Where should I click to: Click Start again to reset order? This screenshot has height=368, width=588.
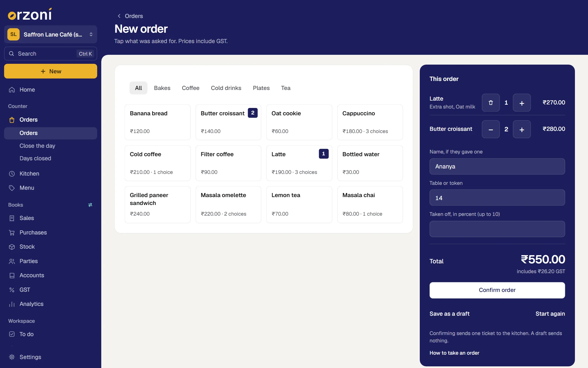pos(550,314)
